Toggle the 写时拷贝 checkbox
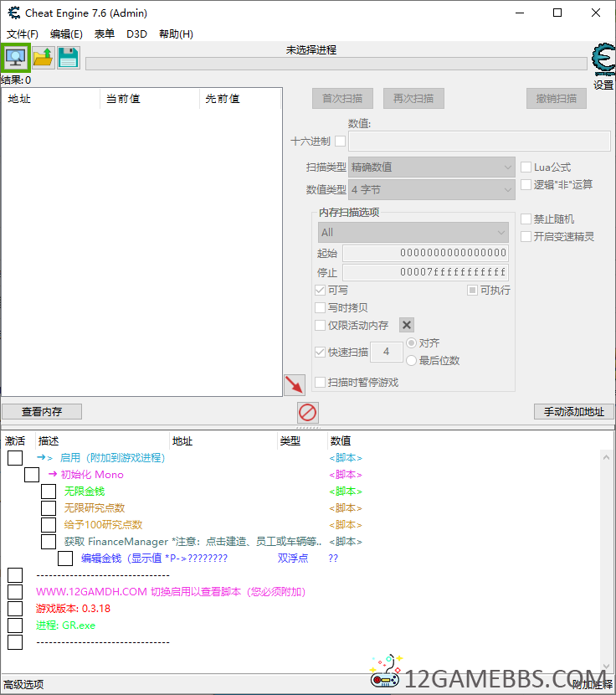The width and height of the screenshot is (616, 695). [320, 307]
